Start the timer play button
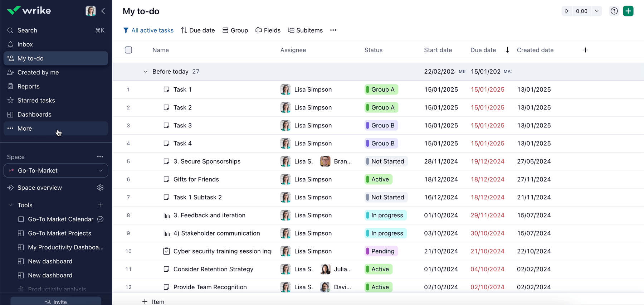The image size is (644, 305). coord(567,11)
